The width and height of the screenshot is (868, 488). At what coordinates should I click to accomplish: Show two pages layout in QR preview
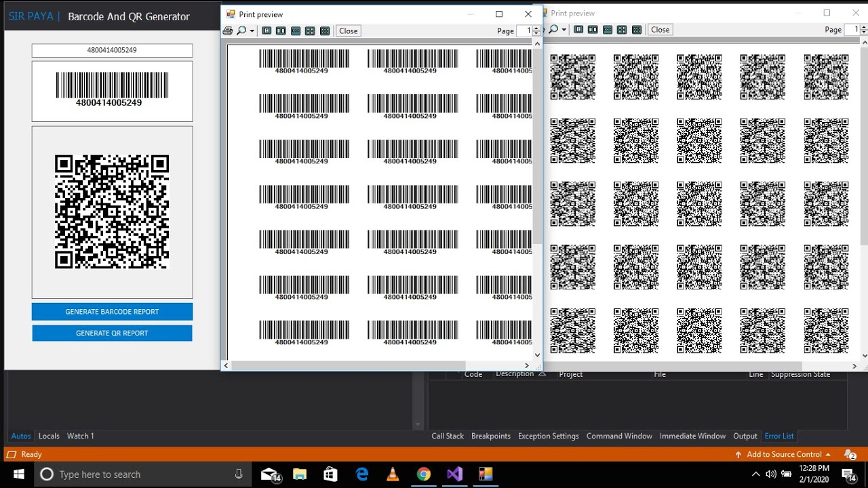point(593,29)
